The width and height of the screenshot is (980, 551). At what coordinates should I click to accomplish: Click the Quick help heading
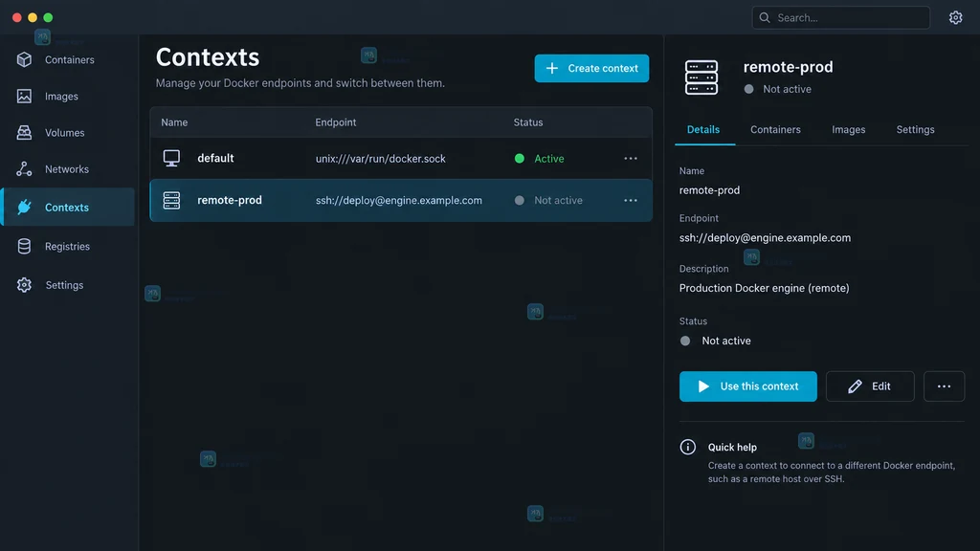(x=732, y=448)
